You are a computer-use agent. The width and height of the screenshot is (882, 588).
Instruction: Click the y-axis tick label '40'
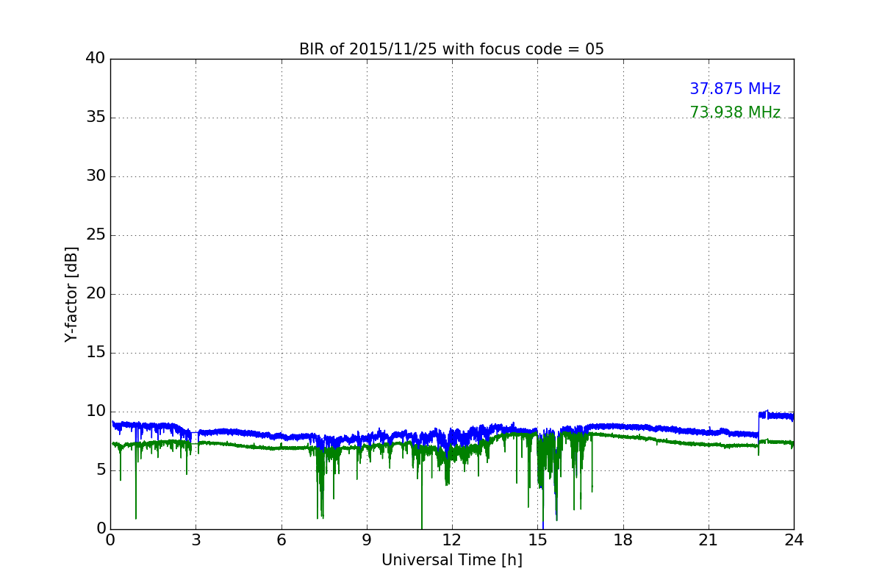96,59
